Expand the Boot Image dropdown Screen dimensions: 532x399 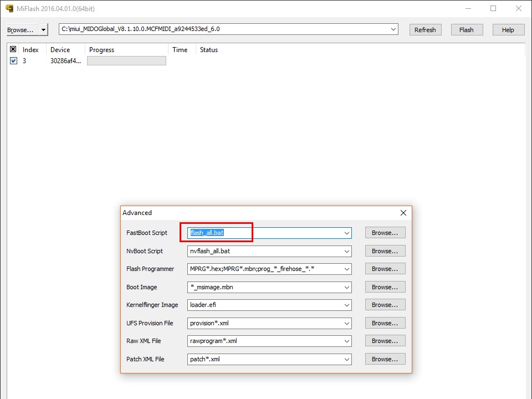pyautogui.click(x=347, y=288)
